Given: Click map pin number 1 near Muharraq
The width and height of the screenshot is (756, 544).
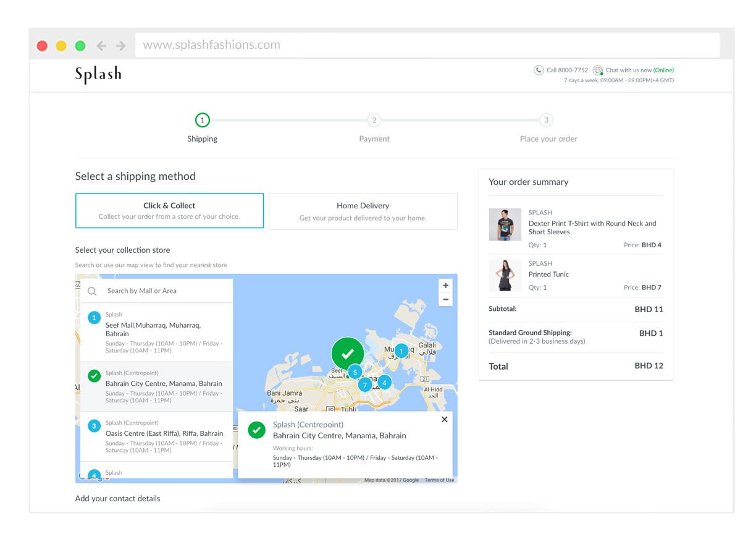Looking at the screenshot, I should click(401, 351).
